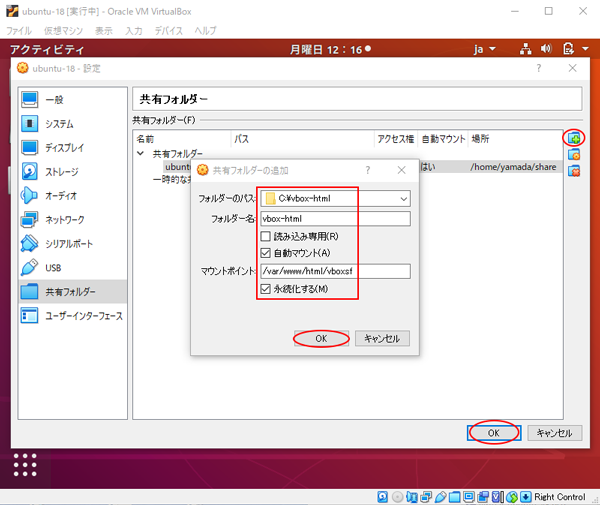This screenshot has width=600, height=505.
Task: Toggle the auto-mount (自動マウント) checkbox
Action: (266, 253)
